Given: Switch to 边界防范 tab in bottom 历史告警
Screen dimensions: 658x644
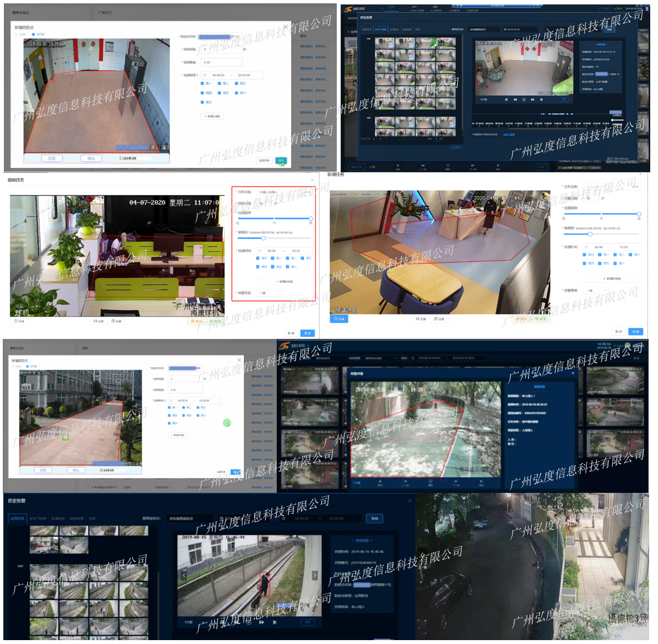Looking at the screenshot, I should point(17,519).
